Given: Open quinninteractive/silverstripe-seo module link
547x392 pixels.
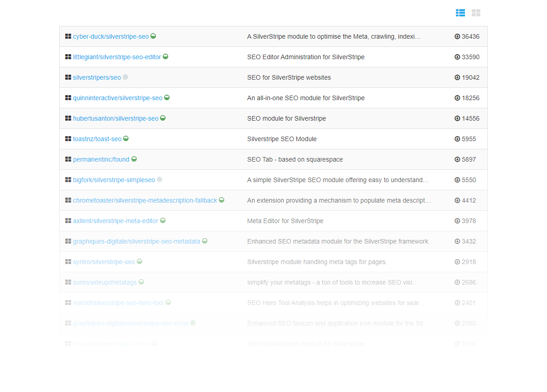Looking at the screenshot, I should coord(118,98).
